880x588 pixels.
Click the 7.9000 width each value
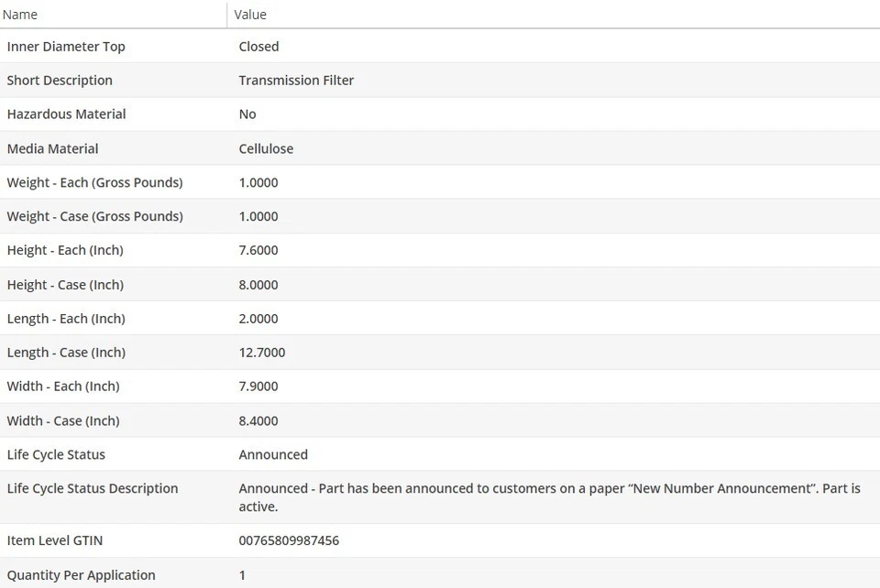pyautogui.click(x=258, y=387)
